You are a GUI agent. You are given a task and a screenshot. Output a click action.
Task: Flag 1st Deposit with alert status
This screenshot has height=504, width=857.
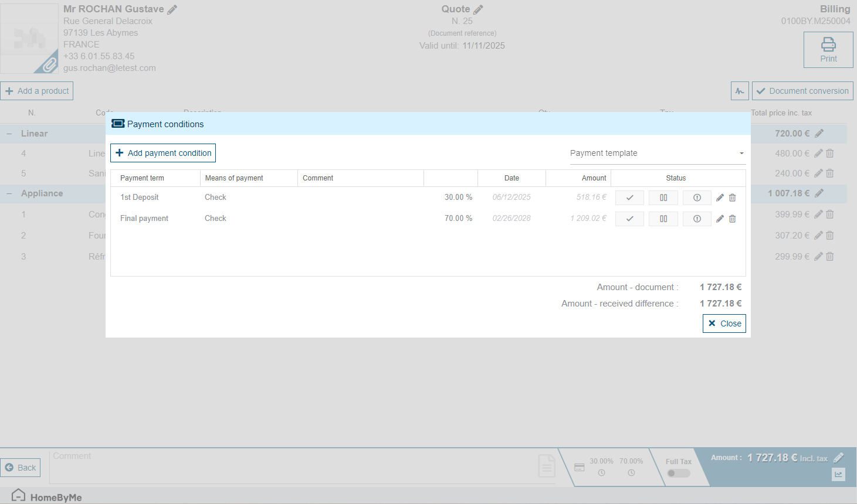[697, 197]
